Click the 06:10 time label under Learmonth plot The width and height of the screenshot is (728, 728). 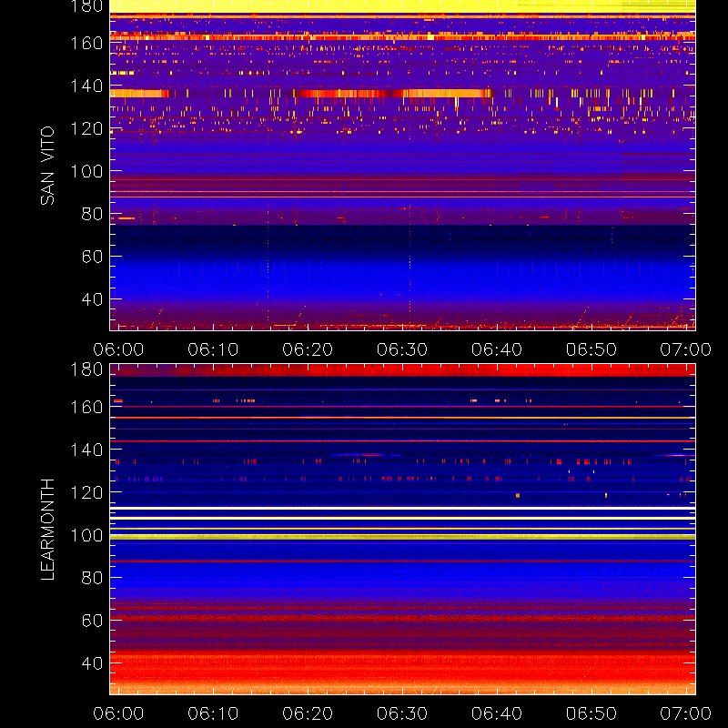213,713
